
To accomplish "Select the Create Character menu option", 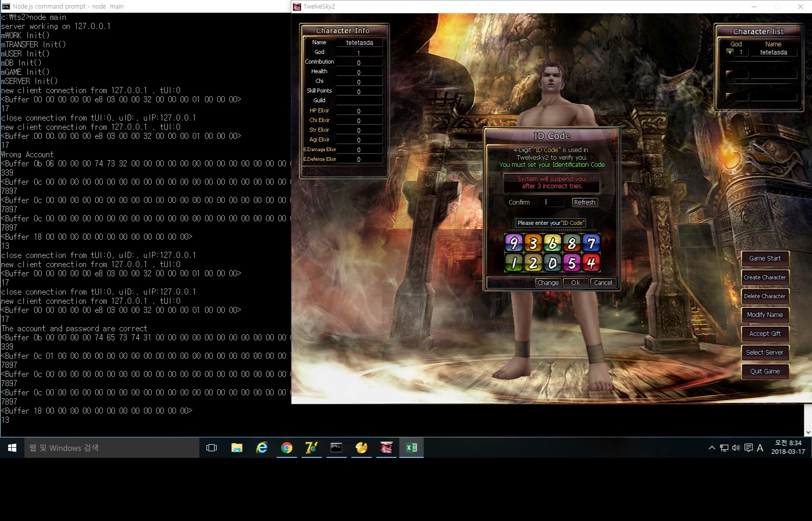I will 765,277.
